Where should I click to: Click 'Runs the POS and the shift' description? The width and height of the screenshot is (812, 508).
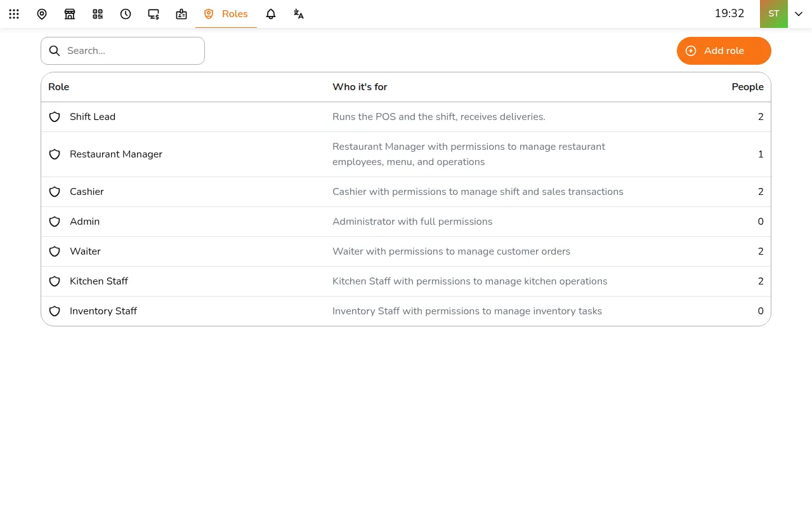(x=439, y=117)
